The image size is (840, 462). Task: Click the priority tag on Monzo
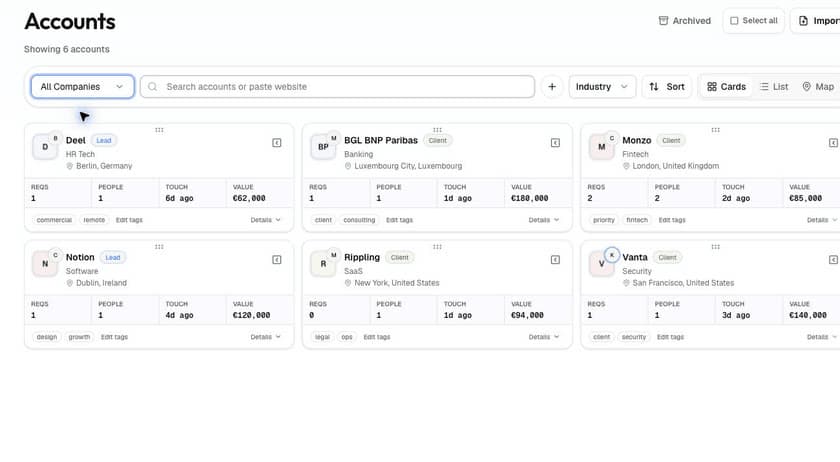604,220
